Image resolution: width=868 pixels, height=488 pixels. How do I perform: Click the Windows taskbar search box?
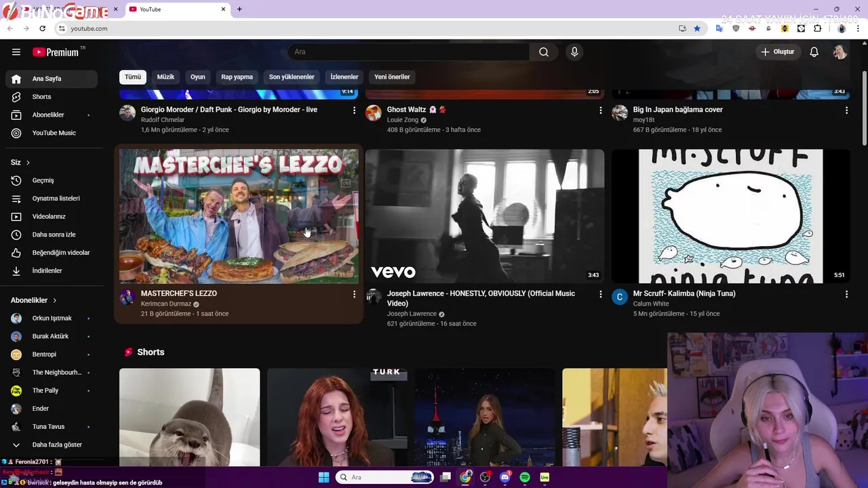(385, 477)
